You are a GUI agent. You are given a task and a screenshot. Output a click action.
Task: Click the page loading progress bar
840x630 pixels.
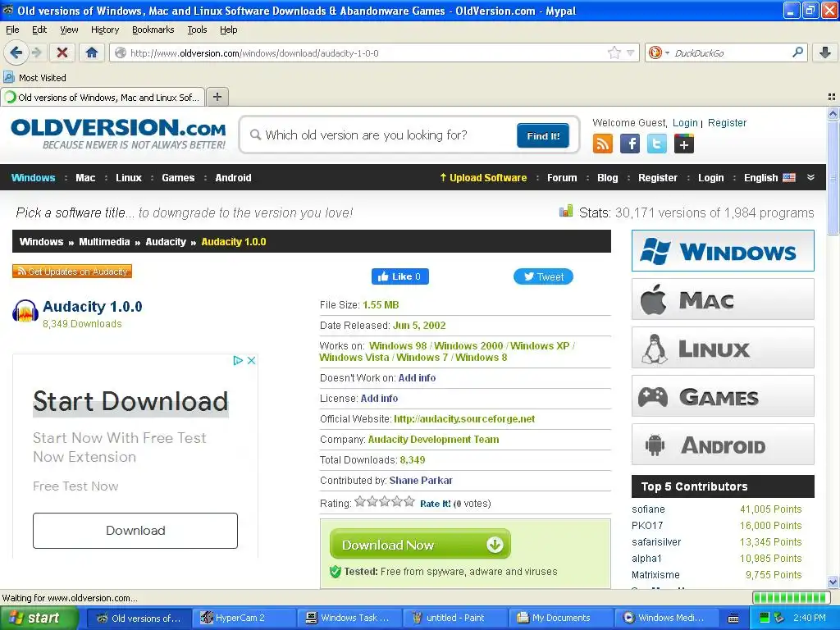coord(791,597)
